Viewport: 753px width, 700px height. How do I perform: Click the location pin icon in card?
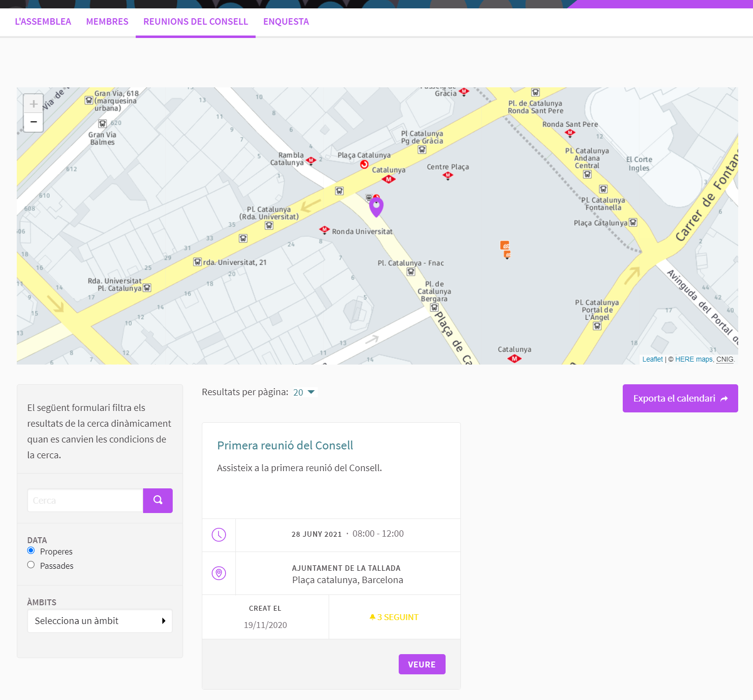pos(219,573)
